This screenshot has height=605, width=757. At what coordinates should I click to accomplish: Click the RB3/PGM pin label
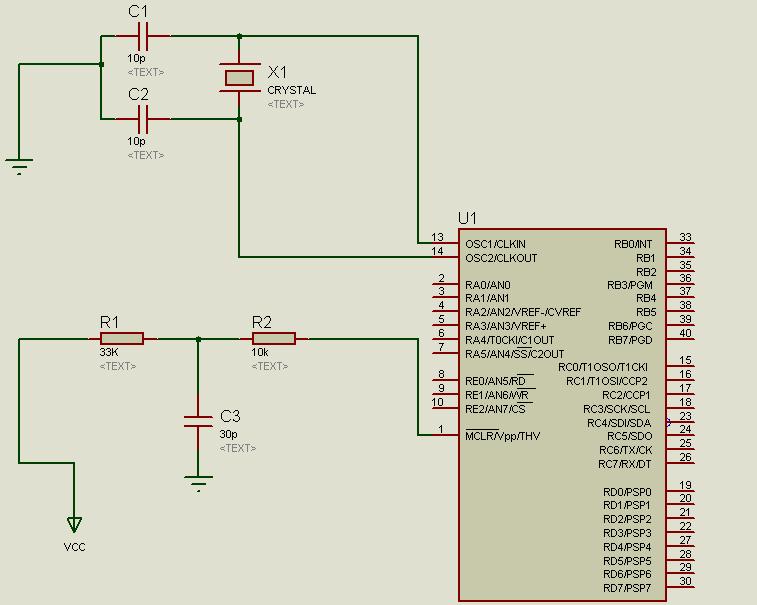pos(630,285)
